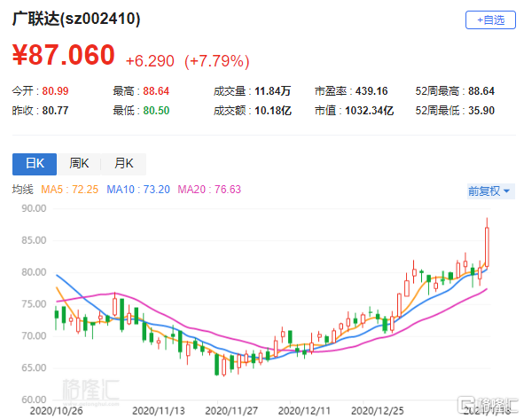Click the 2020/12/25 date axis label
Image resolution: width=524 pixels, height=420 pixels.
(x=378, y=410)
